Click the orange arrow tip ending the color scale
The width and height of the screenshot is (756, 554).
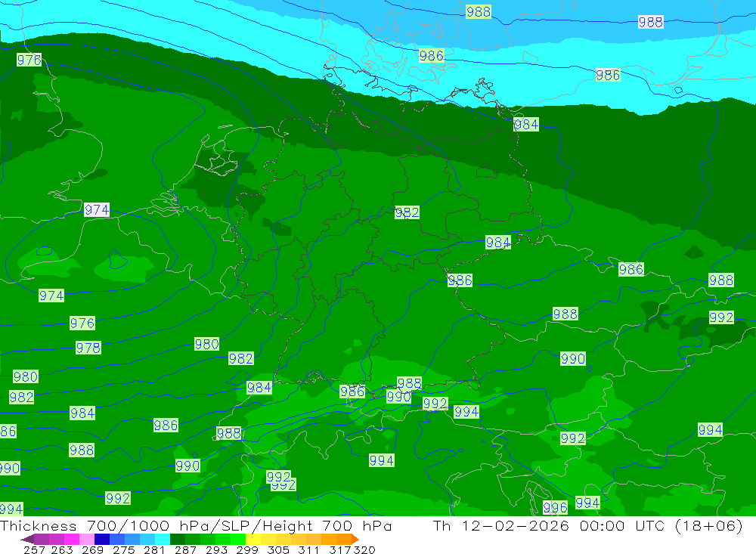(x=355, y=539)
